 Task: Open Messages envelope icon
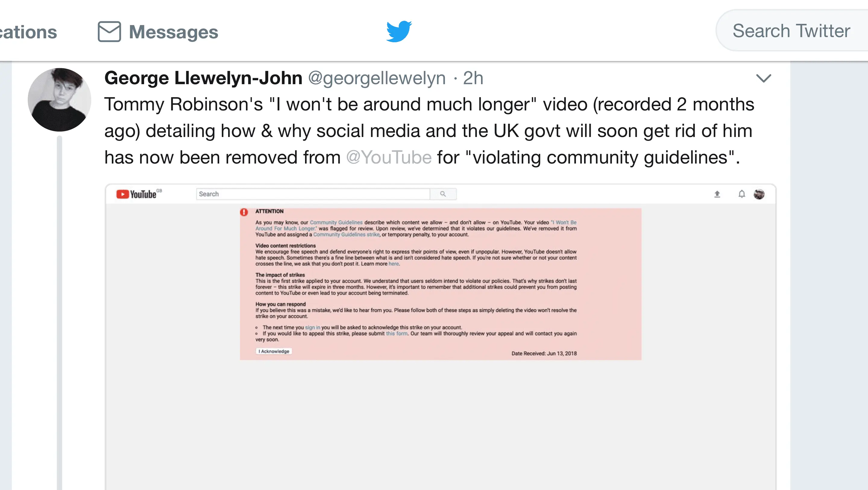tap(109, 32)
